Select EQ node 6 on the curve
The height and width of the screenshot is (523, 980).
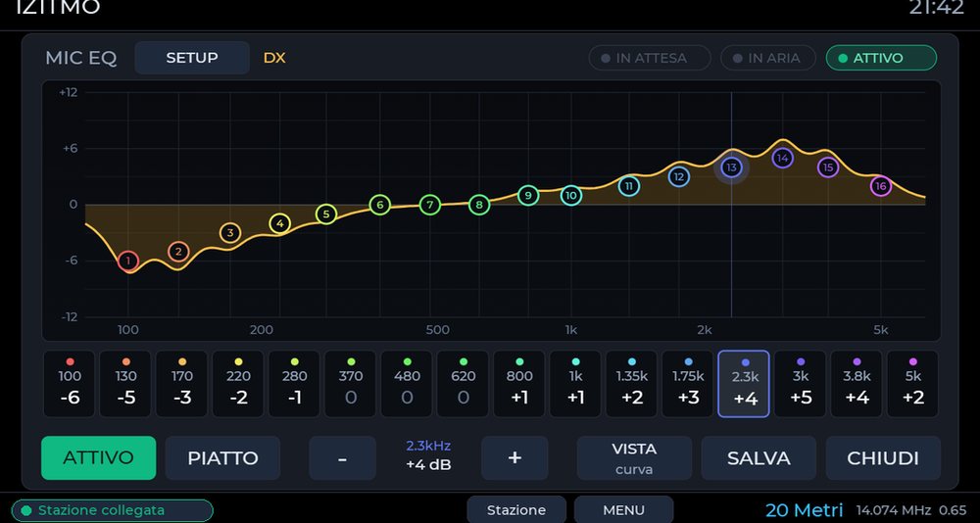(379, 205)
